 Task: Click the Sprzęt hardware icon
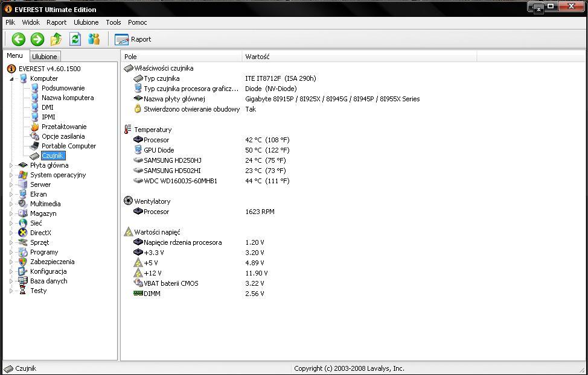tap(23, 242)
